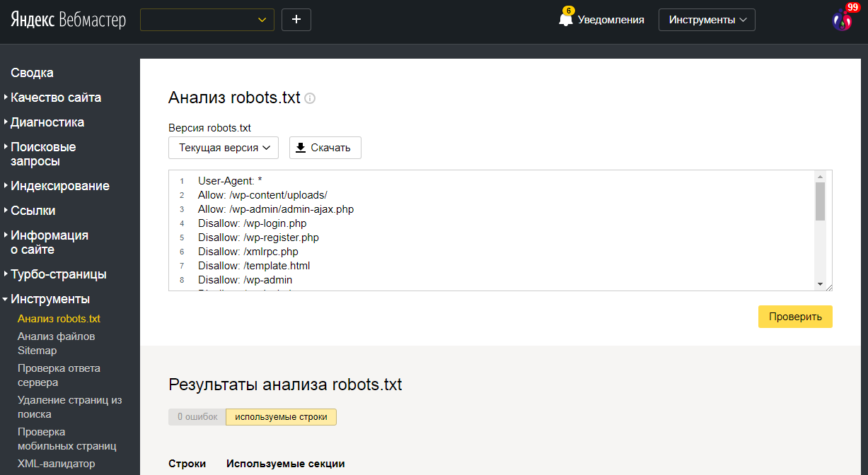Image resolution: width=868 pixels, height=475 pixels.
Task: Click line 'Disallow: /xmlrpc.php'
Action: (248, 252)
